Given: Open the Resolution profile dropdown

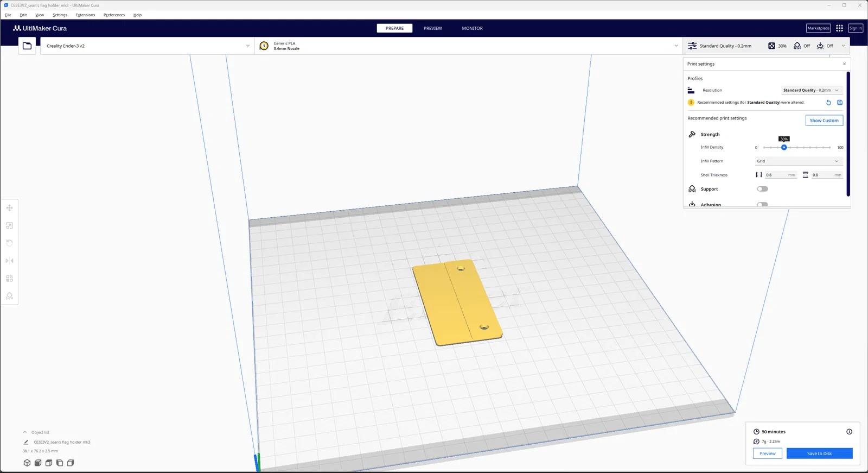Looking at the screenshot, I should click(812, 90).
